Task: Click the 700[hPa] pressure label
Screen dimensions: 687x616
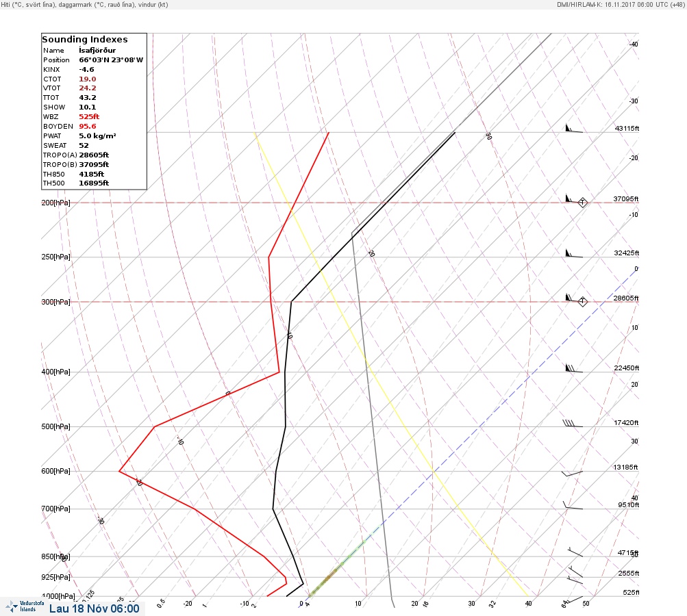Action: coord(55,509)
